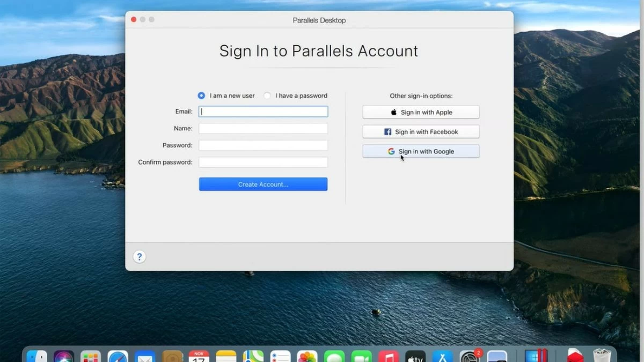
Task: Choose Sign in with Facebook
Action: (x=421, y=132)
